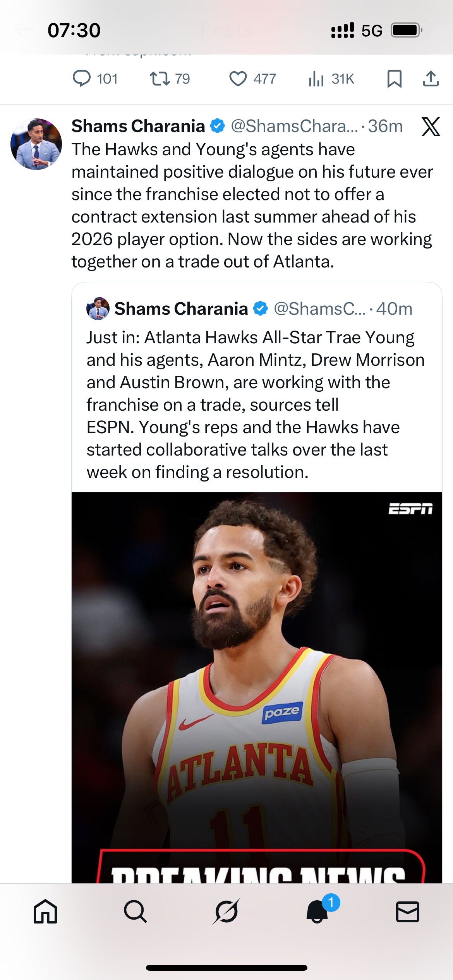Image resolution: width=453 pixels, height=980 pixels.
Task: Tap the X logo beside the 36m post
Action: [x=431, y=127]
